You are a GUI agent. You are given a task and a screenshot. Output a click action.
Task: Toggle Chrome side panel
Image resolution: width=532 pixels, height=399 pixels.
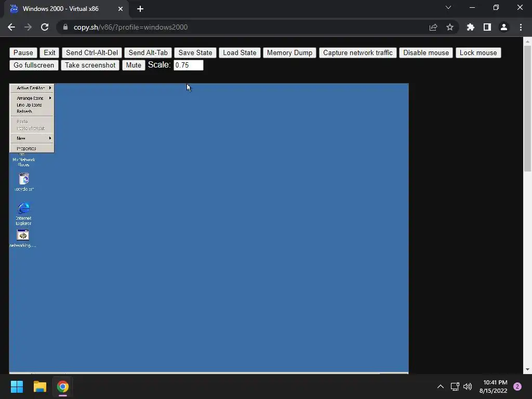(x=487, y=27)
